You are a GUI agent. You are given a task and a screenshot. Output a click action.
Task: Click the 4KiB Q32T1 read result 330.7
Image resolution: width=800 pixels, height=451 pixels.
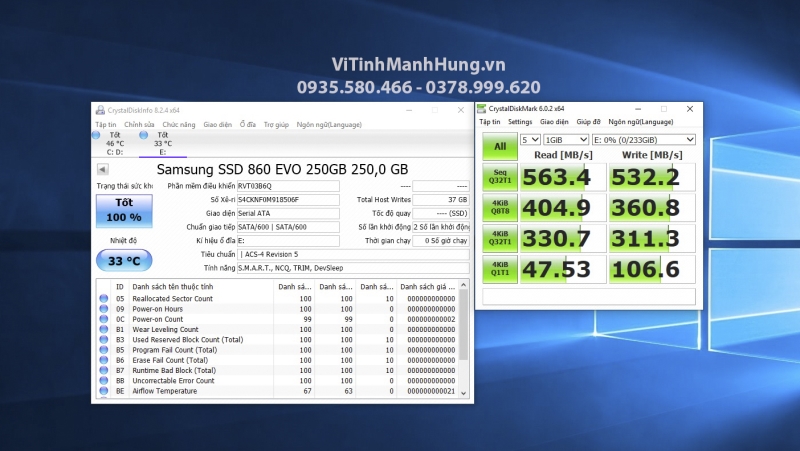[x=563, y=239]
